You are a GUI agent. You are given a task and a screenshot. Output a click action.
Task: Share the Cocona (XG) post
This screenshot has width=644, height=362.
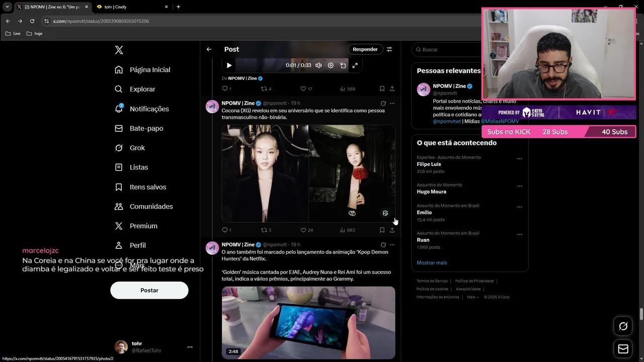(392, 230)
